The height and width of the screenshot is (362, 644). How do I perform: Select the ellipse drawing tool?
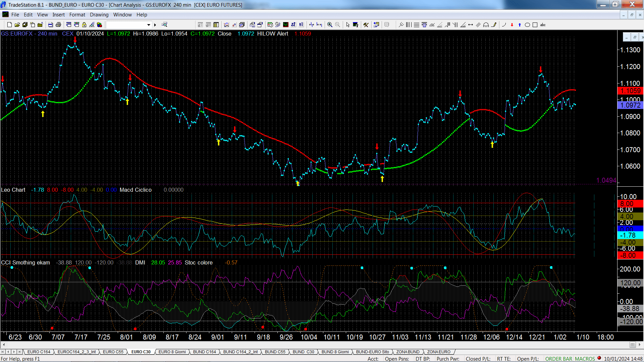click(527, 25)
